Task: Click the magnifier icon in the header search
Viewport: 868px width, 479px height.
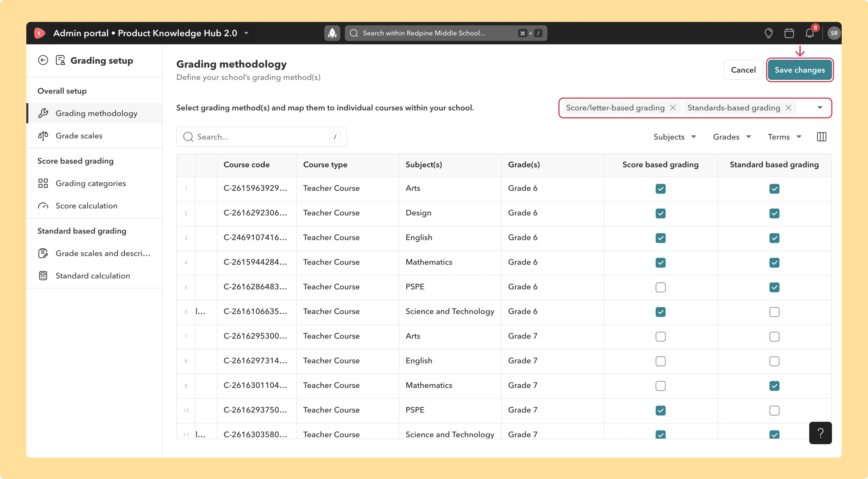Action: tap(354, 33)
